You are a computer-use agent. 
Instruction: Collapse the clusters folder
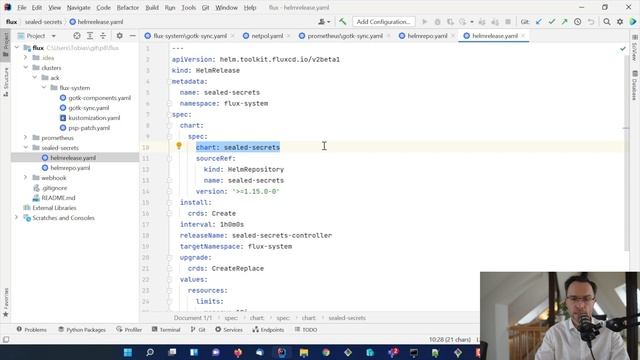click(x=26, y=68)
